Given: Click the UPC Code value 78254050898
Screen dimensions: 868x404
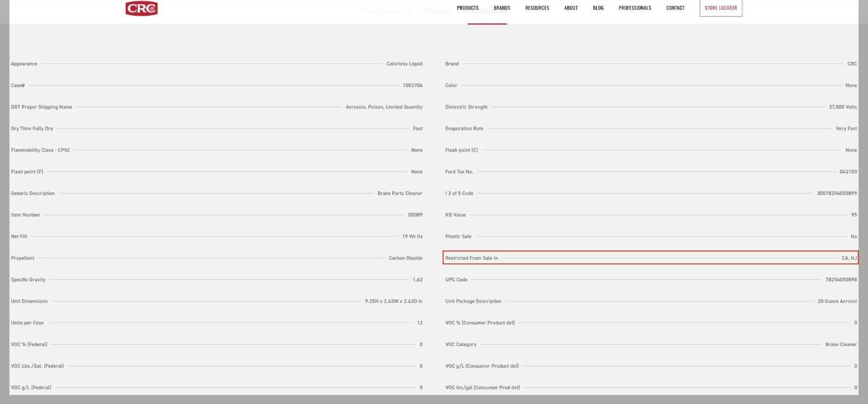Looking at the screenshot, I should pos(841,280).
